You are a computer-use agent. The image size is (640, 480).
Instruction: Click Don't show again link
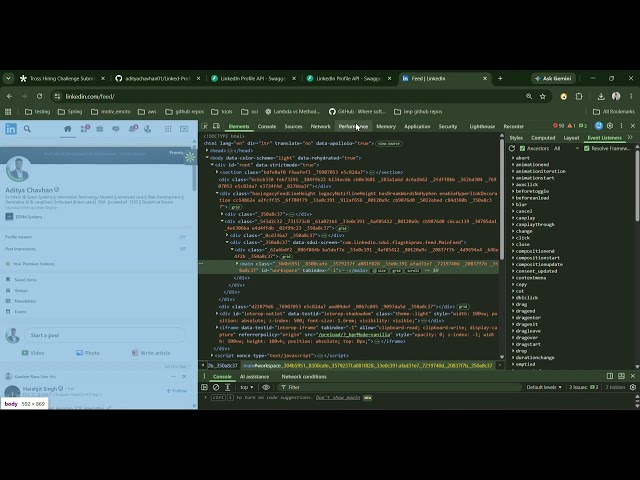(x=338, y=398)
